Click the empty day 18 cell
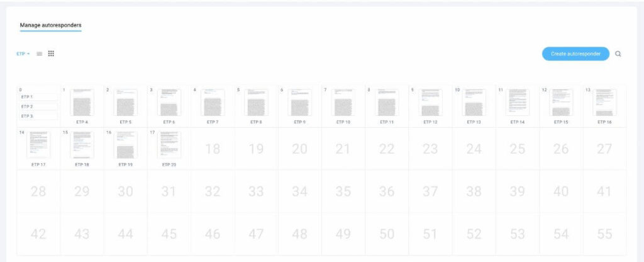Screen dimensions: 644x262 click(213, 149)
